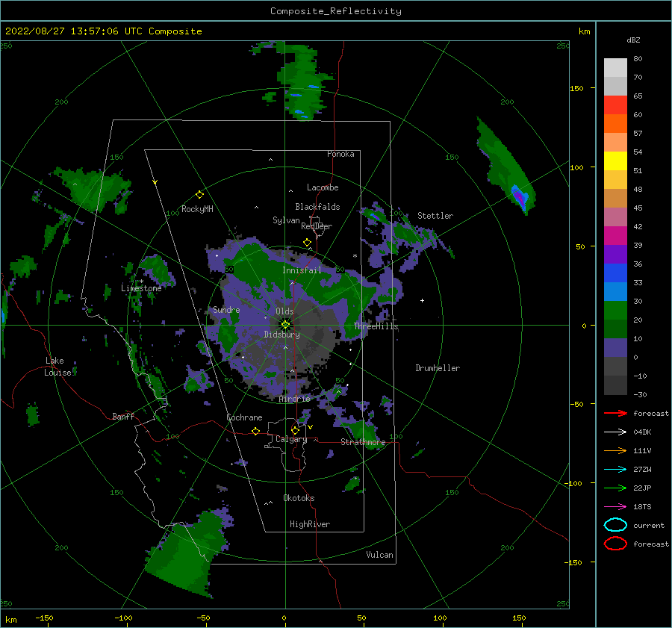Click the white 04DK arrow icon
Screen dimensions: 672x628
point(615,432)
